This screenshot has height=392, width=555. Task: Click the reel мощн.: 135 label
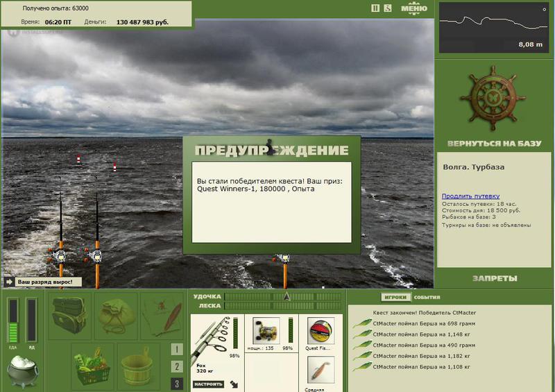pos(261,348)
